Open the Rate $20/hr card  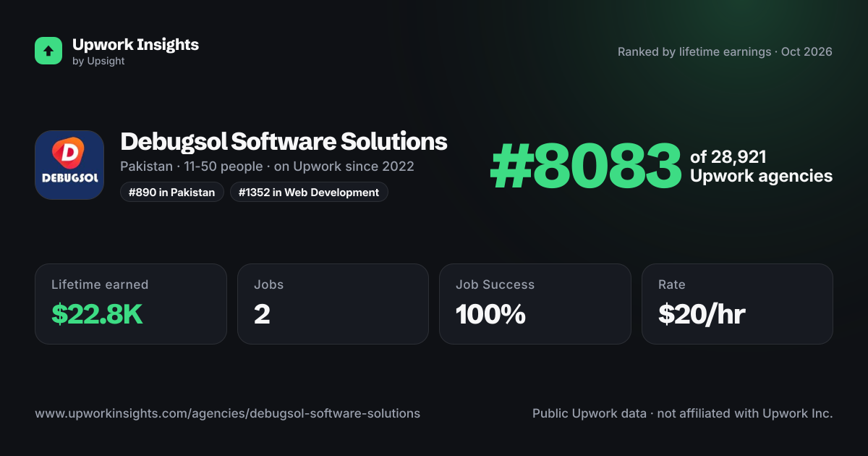click(x=737, y=304)
